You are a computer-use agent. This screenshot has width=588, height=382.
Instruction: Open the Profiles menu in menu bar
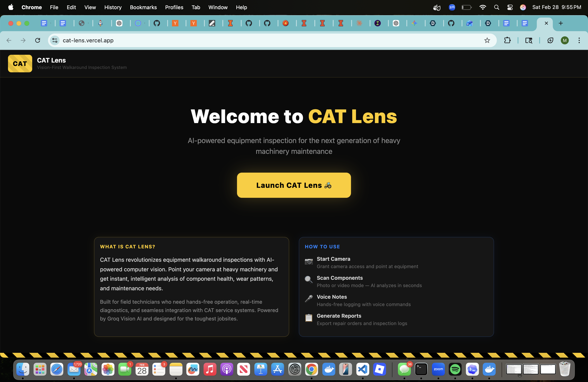(174, 7)
